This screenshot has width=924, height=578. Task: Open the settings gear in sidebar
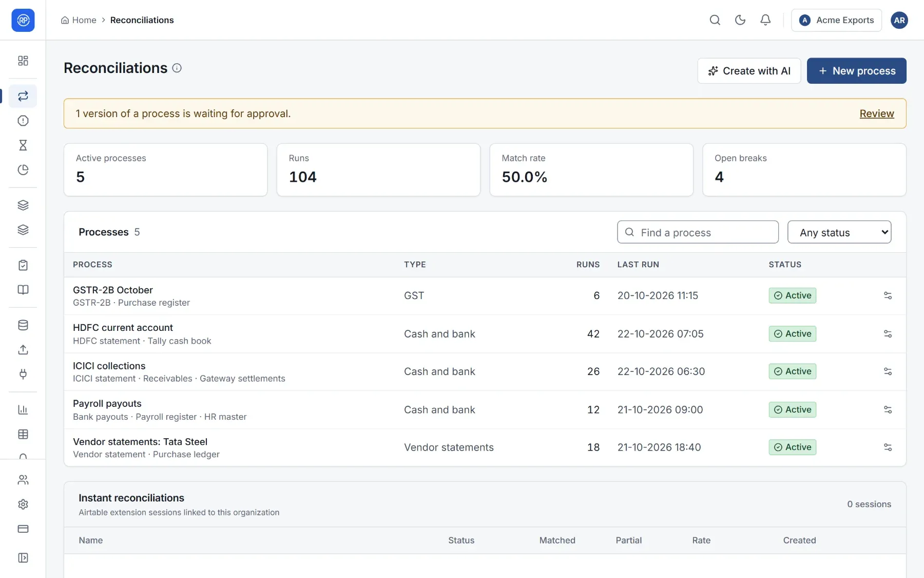tap(23, 505)
